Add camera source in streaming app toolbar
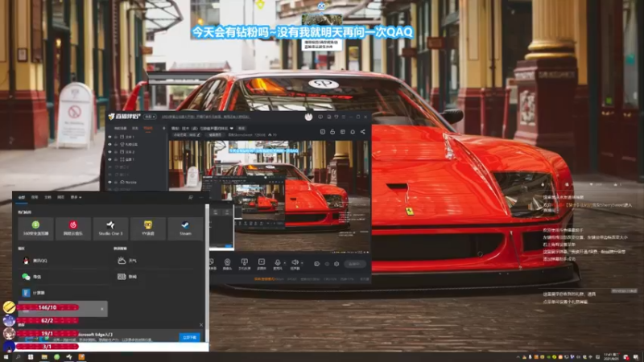The width and height of the screenshot is (644, 362). click(x=227, y=264)
